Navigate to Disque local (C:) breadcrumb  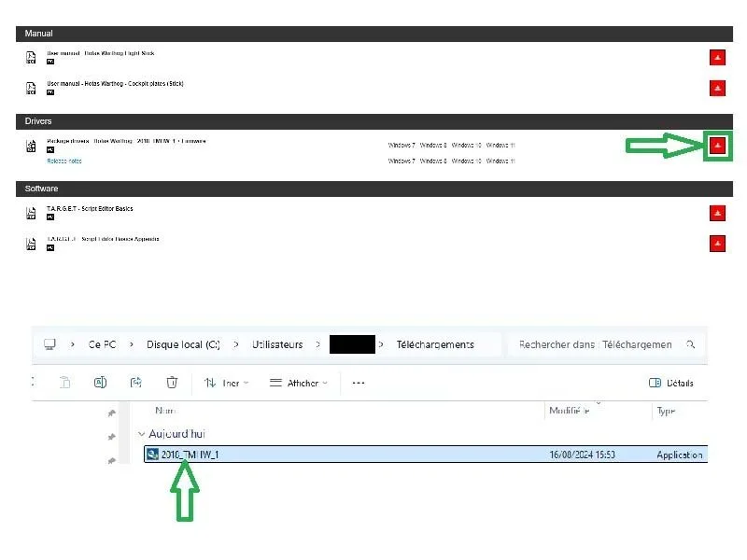[183, 344]
